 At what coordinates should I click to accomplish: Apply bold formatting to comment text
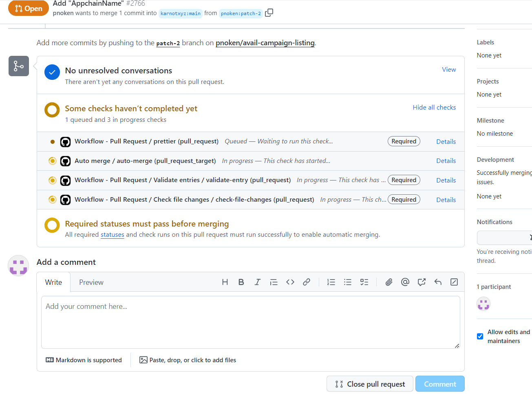[x=241, y=282]
